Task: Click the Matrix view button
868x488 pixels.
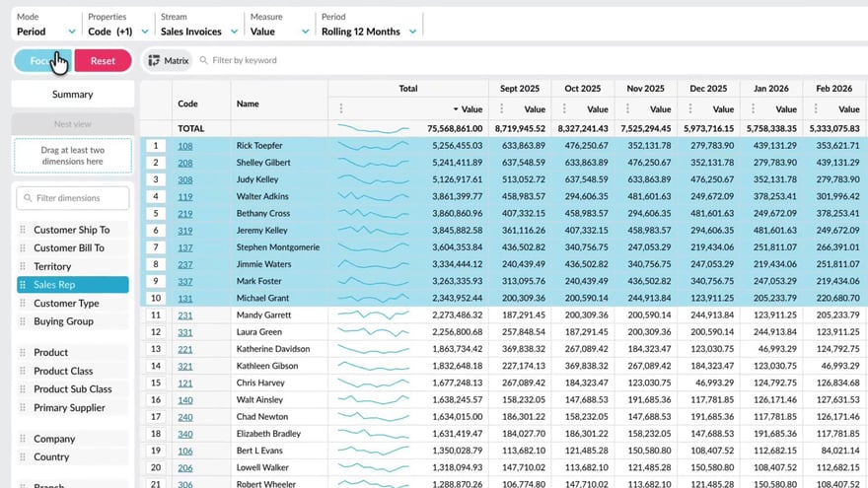Action: click(169, 60)
